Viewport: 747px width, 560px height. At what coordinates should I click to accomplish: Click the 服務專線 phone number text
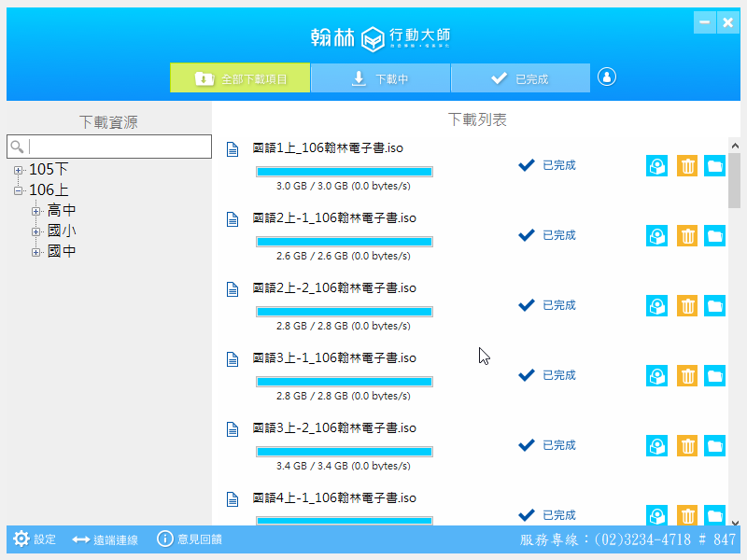[627, 539]
